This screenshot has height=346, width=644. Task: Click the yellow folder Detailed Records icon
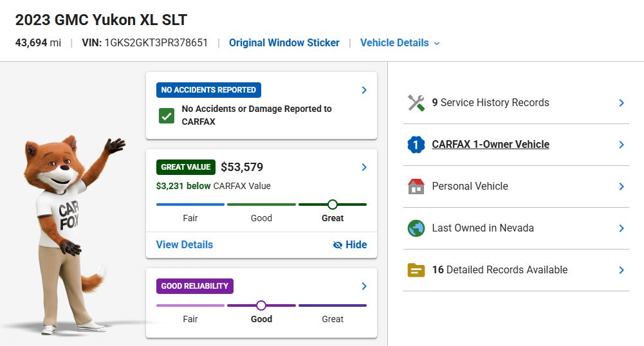tap(416, 270)
